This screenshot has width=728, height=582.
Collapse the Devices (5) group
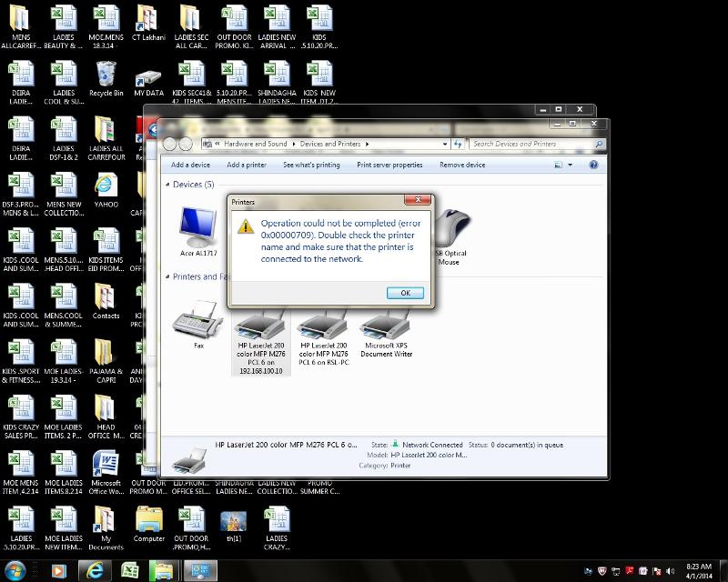coord(167,185)
